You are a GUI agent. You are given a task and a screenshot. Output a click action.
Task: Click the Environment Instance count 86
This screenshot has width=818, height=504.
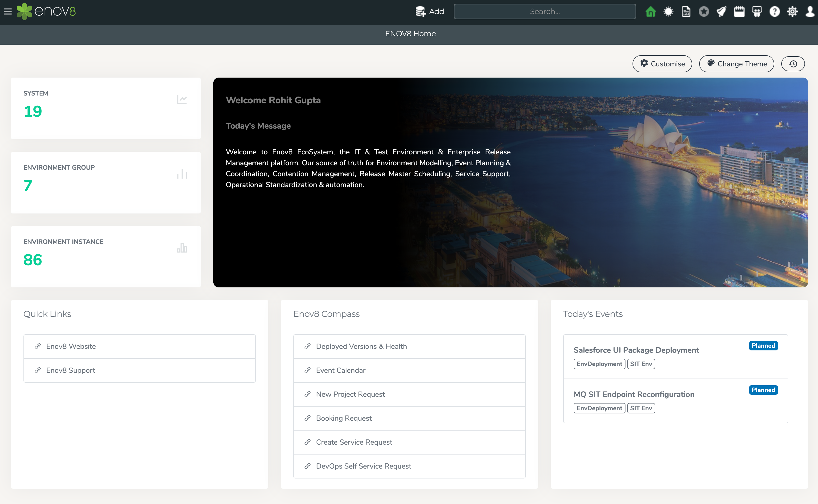pyautogui.click(x=33, y=260)
